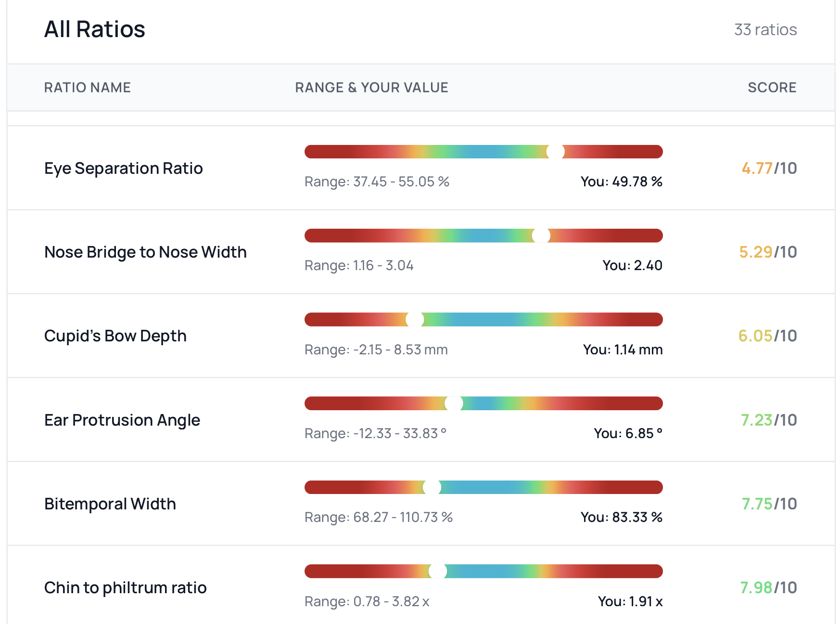Click the Ear Protrusion Angle slider handle
The image size is (840, 624).
(454, 403)
